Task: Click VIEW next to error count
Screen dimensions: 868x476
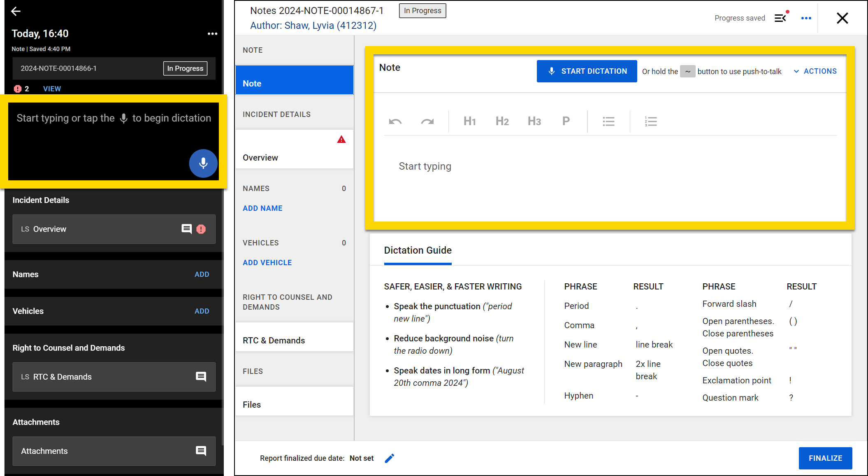Action: point(52,89)
